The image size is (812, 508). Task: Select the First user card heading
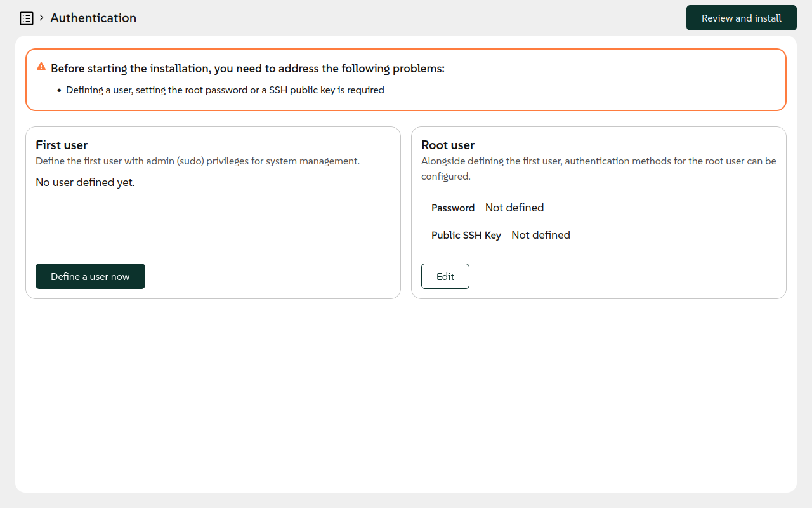(62, 145)
